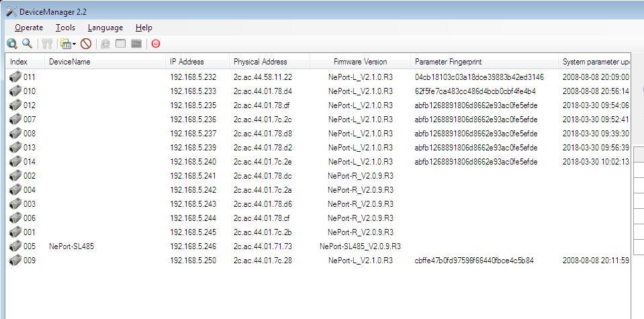Image resolution: width=644 pixels, height=319 pixels.
Task: Click the terminal console toolbar icon
Action: point(136,44)
